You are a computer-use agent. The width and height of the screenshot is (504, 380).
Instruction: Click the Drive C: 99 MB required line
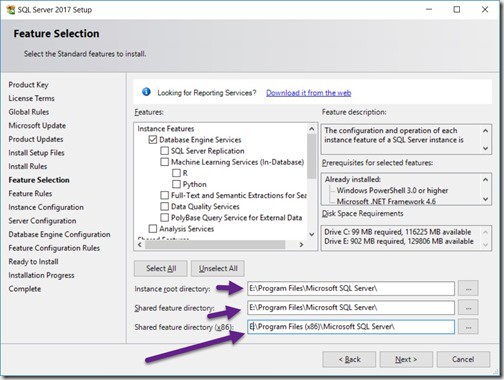398,232
